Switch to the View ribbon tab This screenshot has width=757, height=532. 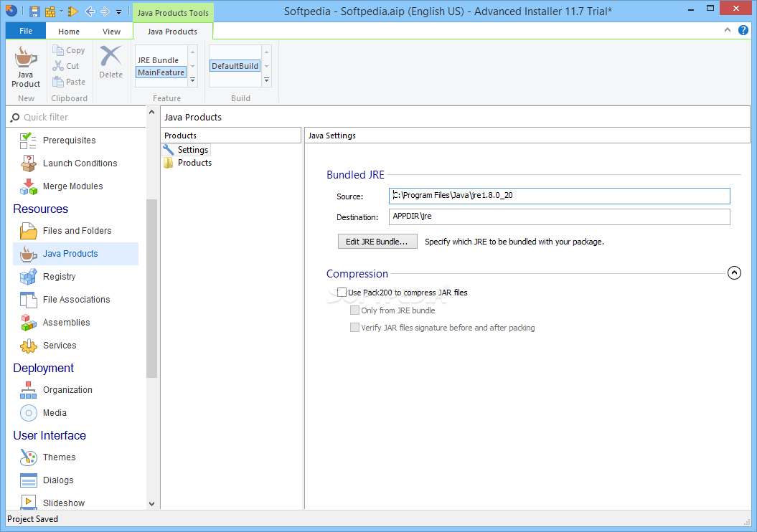[x=111, y=32]
